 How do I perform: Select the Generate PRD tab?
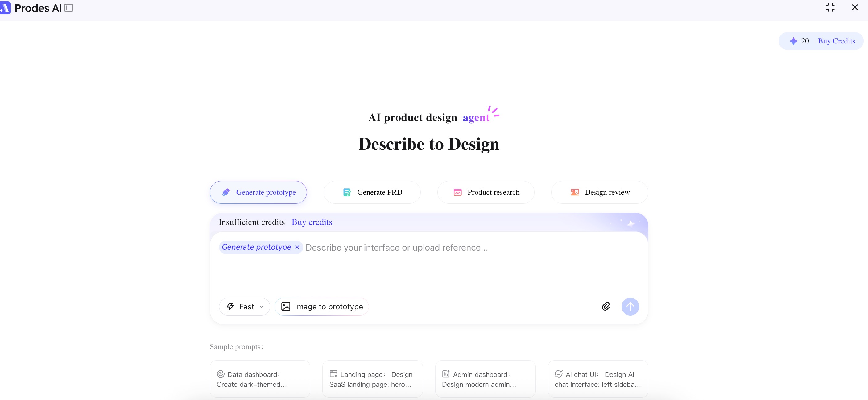[372, 192]
